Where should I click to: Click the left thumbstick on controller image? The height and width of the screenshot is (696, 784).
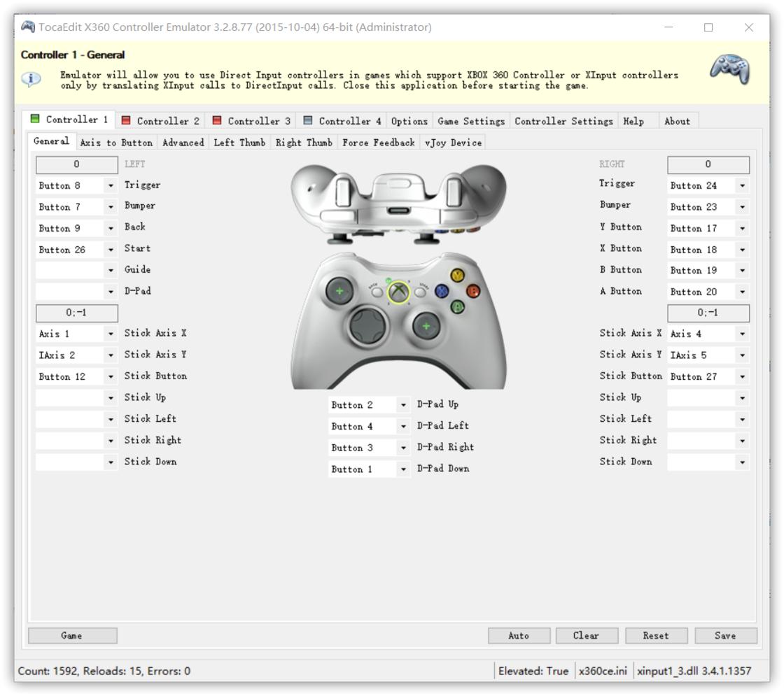[x=339, y=291]
